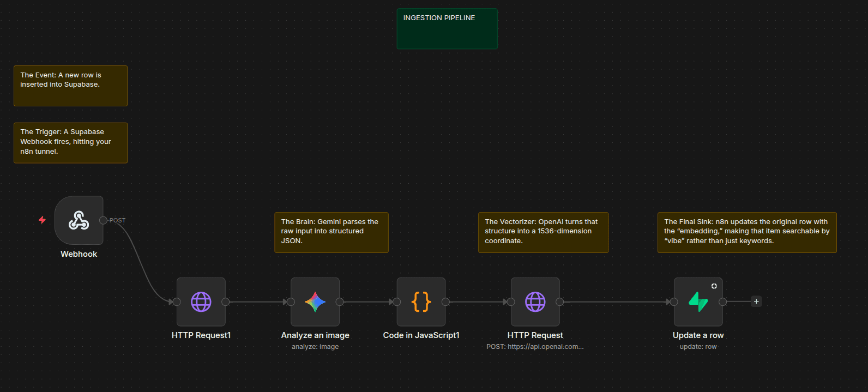The height and width of the screenshot is (392, 868).
Task: Click the Webhook POST output handle
Action: (x=103, y=220)
